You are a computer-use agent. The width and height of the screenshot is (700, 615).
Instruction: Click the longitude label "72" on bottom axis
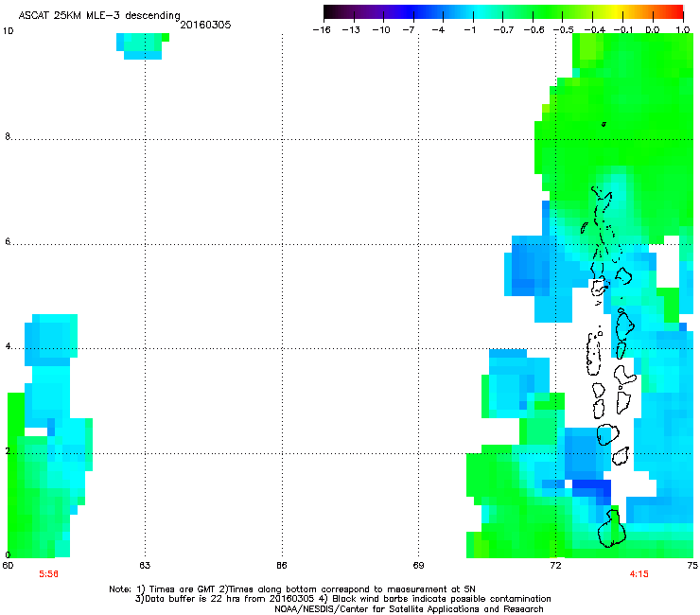555,565
